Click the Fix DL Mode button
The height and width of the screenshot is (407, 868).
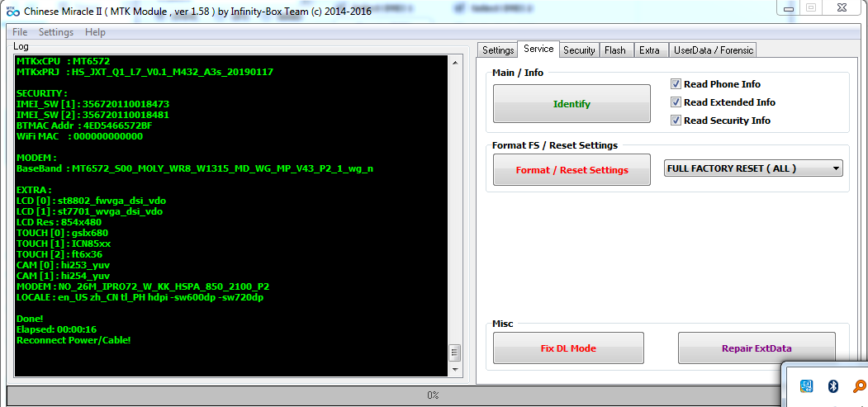[568, 348]
